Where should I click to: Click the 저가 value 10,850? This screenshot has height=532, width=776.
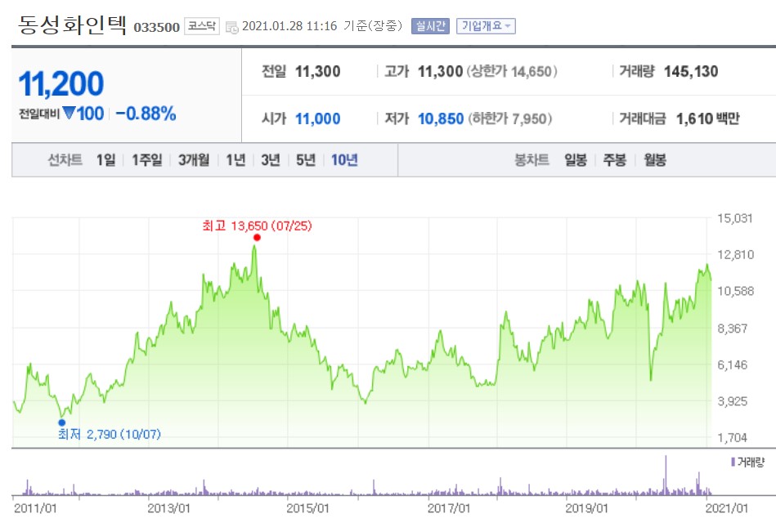441,118
